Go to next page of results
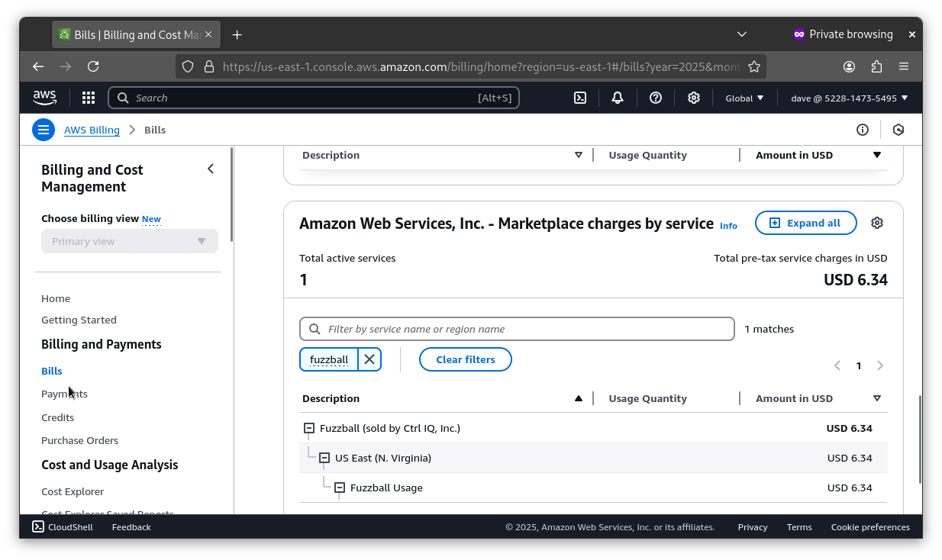 [880, 365]
